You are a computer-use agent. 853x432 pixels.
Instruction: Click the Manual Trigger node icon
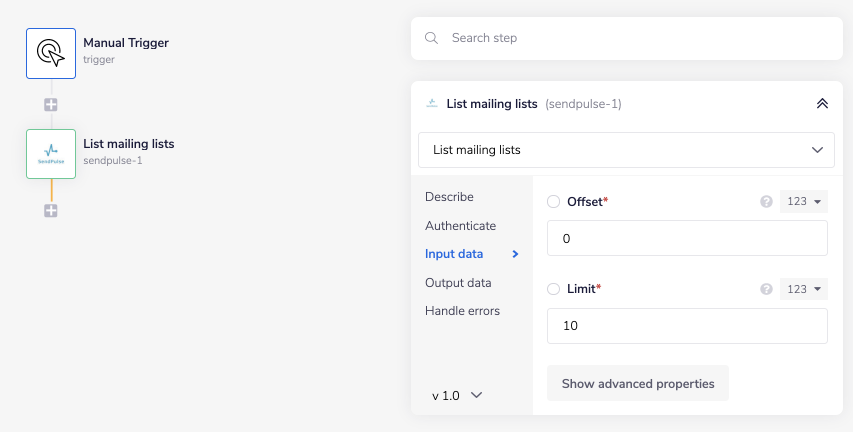[51, 53]
